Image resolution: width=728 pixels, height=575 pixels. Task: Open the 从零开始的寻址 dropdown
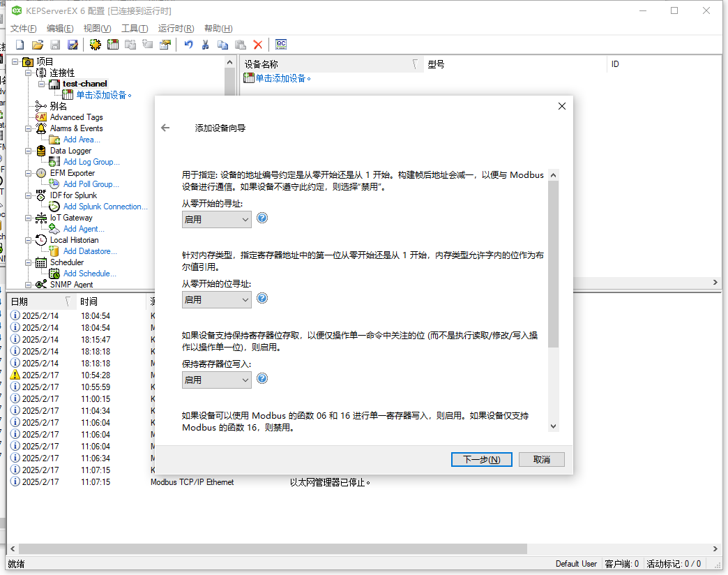click(x=216, y=219)
